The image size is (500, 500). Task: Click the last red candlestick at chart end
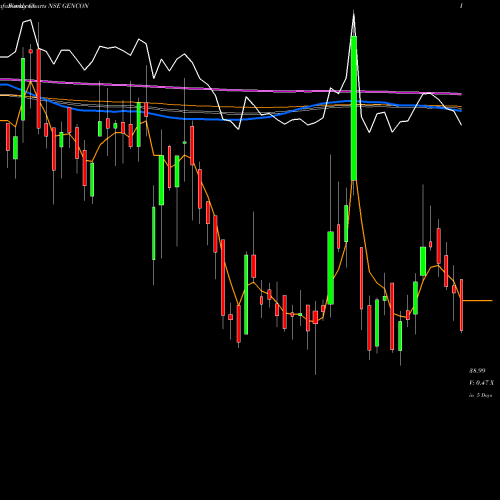click(462, 305)
